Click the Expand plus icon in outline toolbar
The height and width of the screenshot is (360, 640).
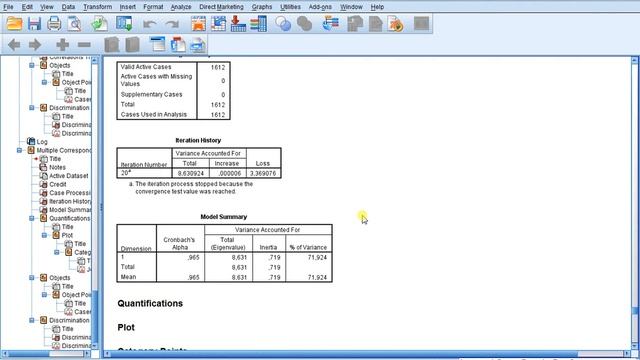coord(62,44)
